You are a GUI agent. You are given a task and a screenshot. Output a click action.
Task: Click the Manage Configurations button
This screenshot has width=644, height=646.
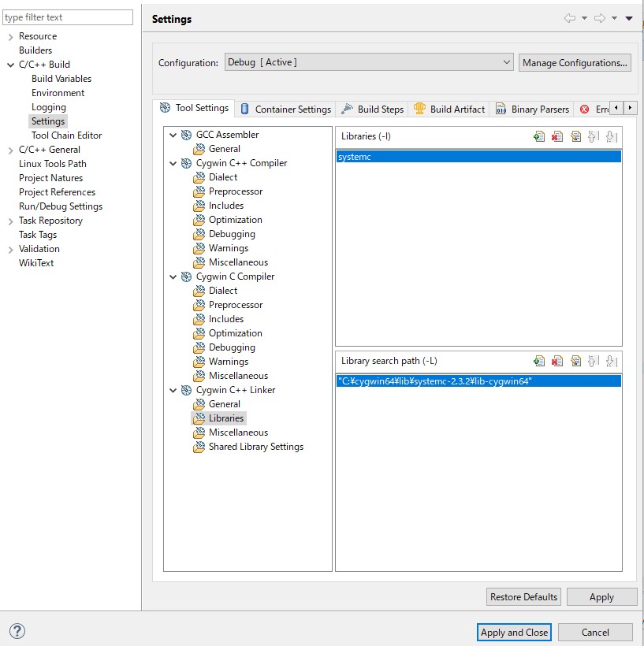click(x=576, y=62)
